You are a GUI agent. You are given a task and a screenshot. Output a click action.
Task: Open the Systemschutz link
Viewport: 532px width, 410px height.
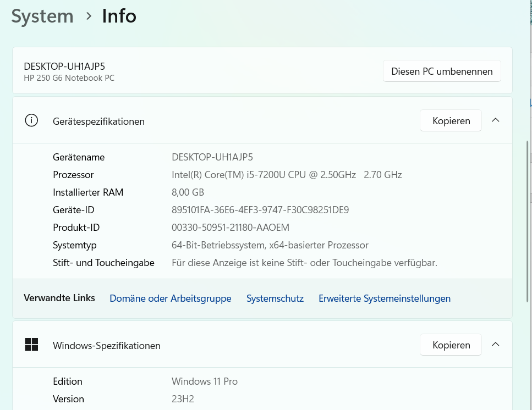(275, 298)
